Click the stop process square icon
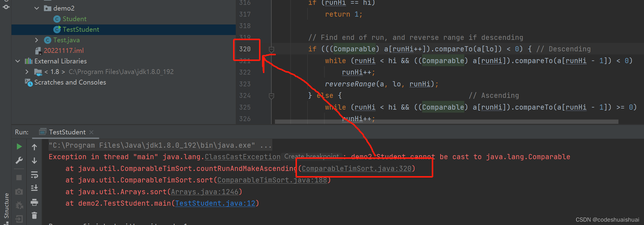The width and height of the screenshot is (644, 225). 19,177
